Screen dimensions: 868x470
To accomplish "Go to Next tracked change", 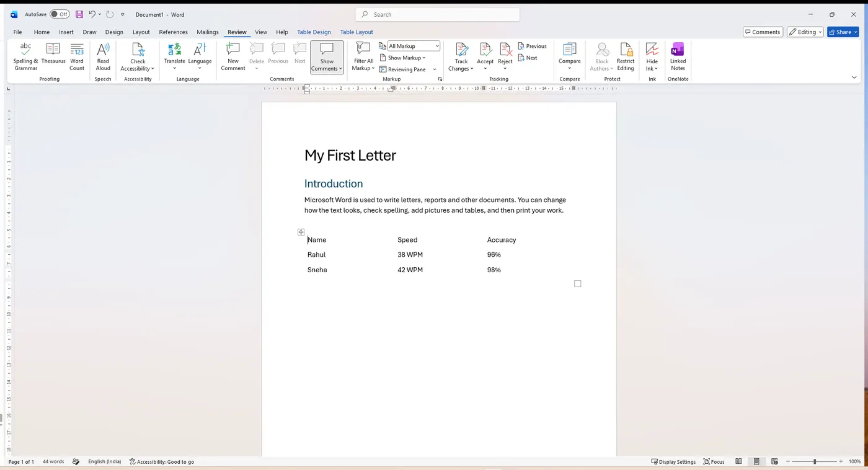I will pos(528,58).
